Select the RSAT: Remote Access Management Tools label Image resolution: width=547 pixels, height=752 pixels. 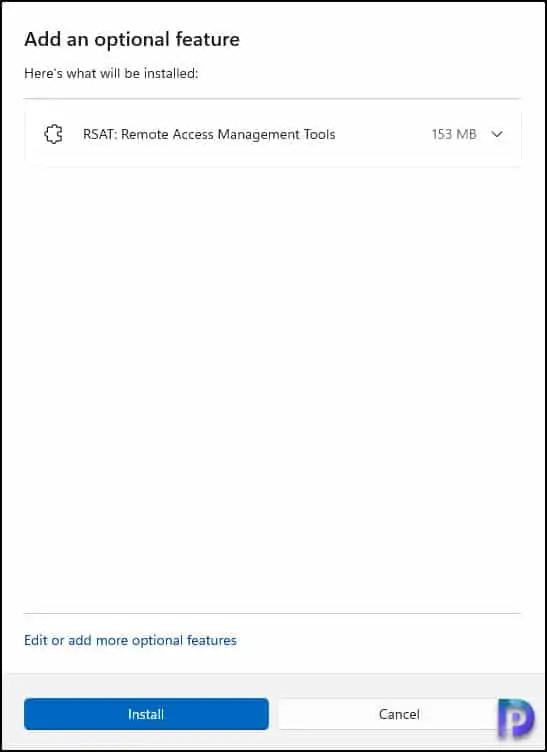click(x=209, y=134)
